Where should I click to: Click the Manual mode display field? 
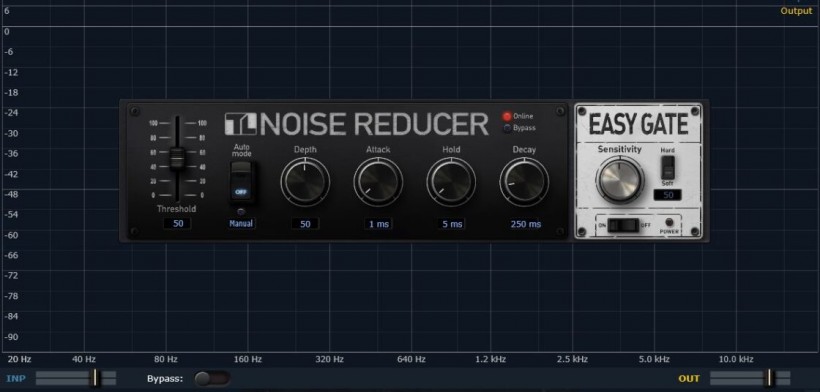241,224
